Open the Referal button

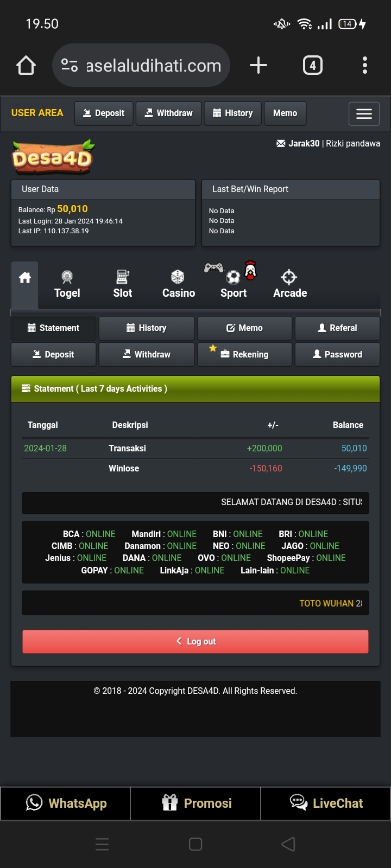[x=337, y=328]
